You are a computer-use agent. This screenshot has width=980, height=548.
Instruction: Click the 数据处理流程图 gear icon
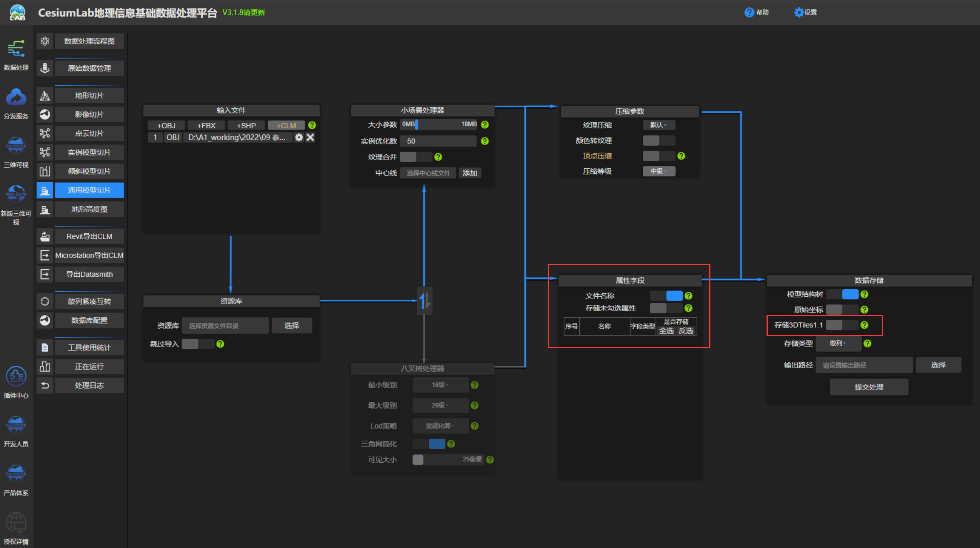(45, 41)
